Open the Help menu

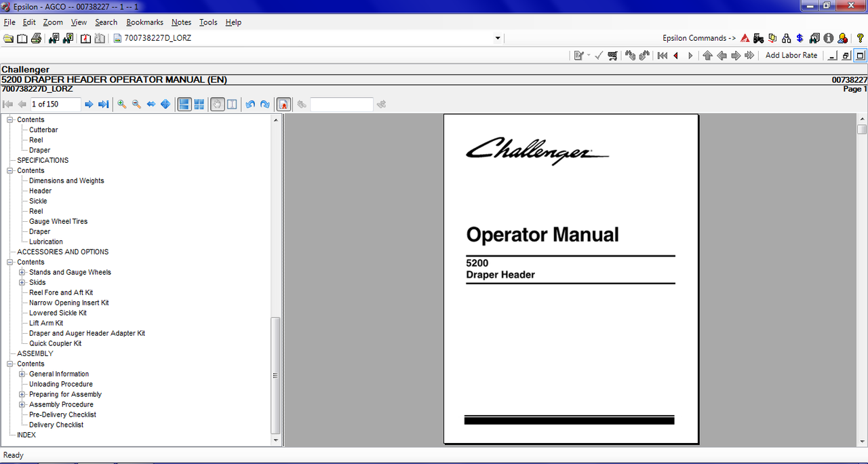point(233,22)
